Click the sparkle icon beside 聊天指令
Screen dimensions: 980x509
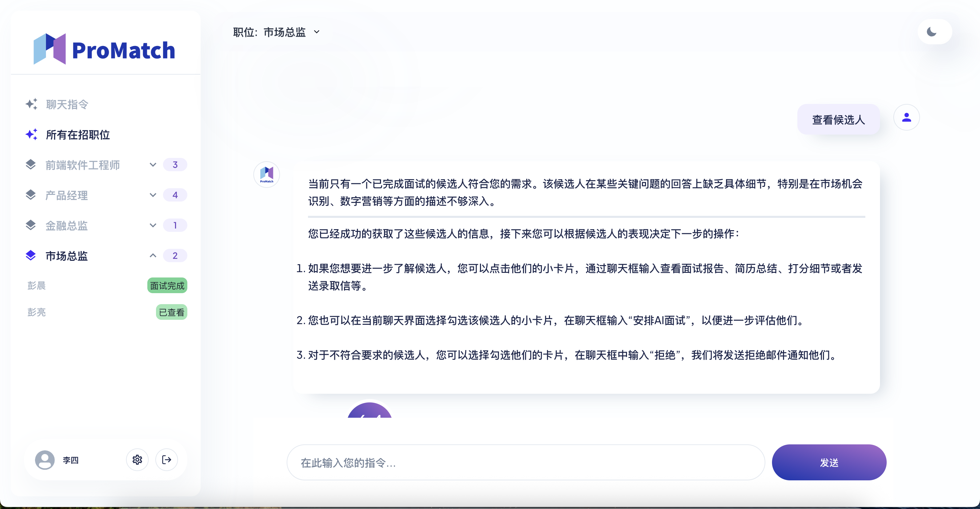32,104
